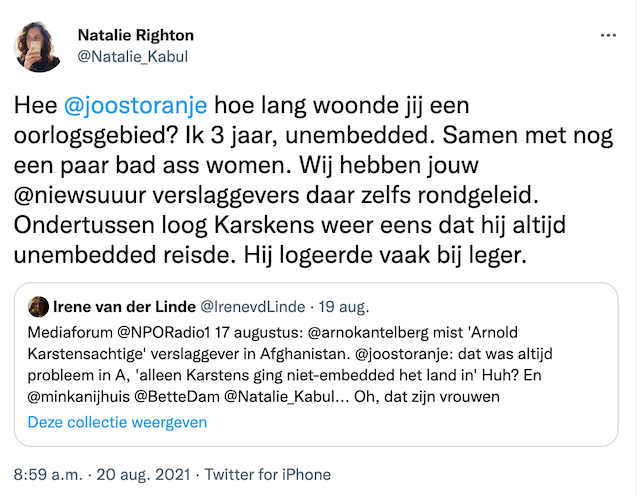
Task: Click the 8:59 a.m. timestamp
Action: tap(48, 475)
